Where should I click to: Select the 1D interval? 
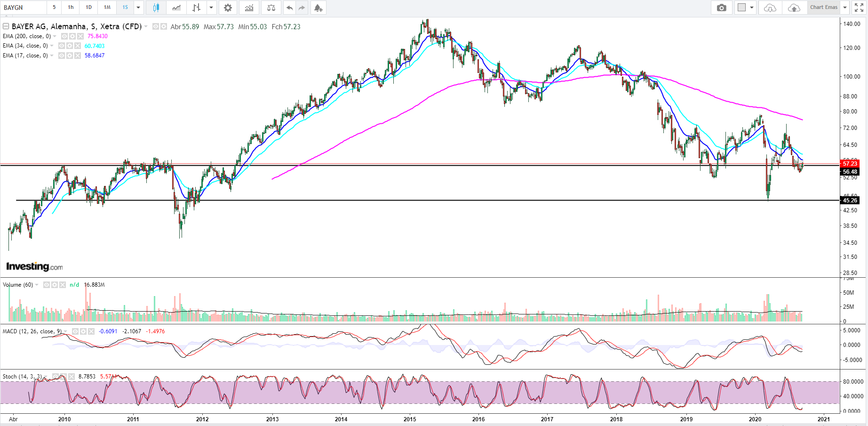click(x=88, y=8)
